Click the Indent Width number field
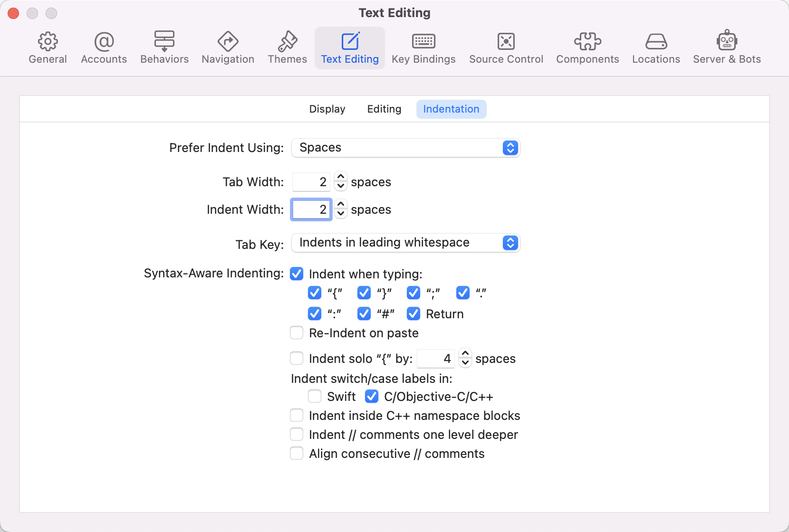Image resolution: width=789 pixels, height=532 pixels. pyautogui.click(x=311, y=209)
